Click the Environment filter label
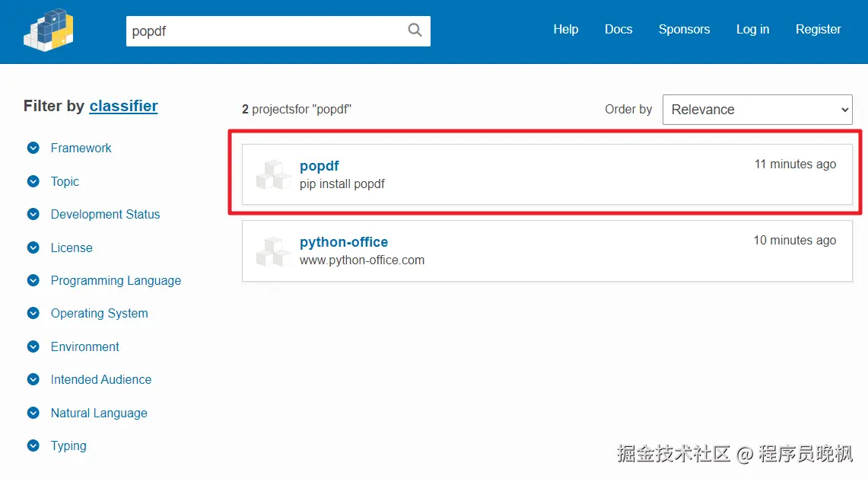868x479 pixels. pyautogui.click(x=84, y=346)
